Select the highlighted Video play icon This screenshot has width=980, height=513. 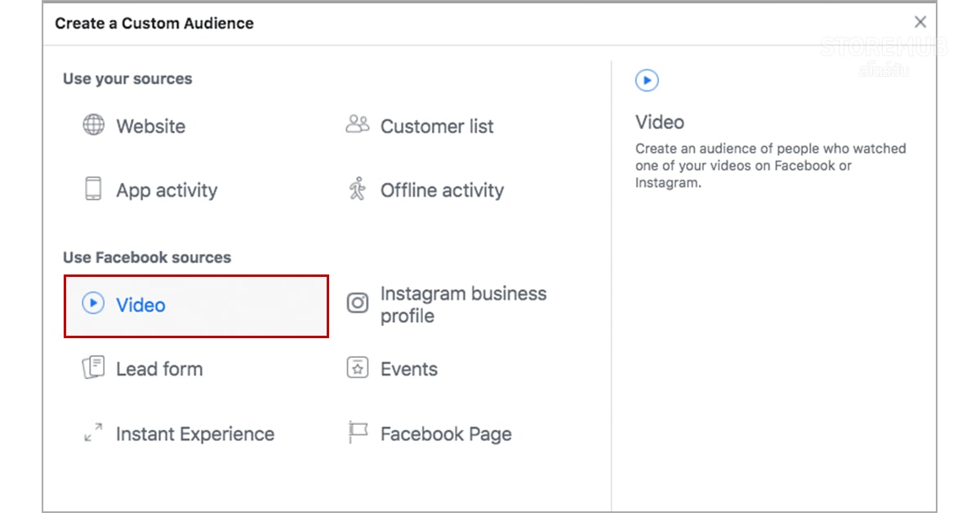click(93, 303)
